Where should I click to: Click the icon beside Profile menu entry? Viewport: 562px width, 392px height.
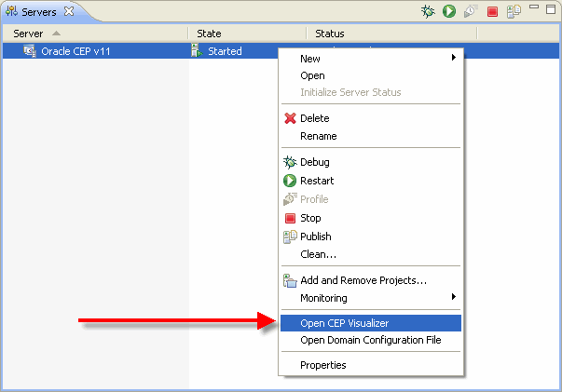tap(290, 199)
